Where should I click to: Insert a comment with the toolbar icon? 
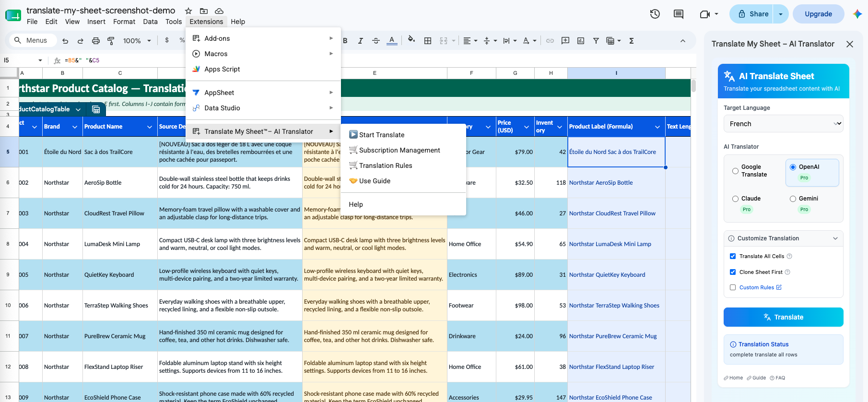pos(565,41)
